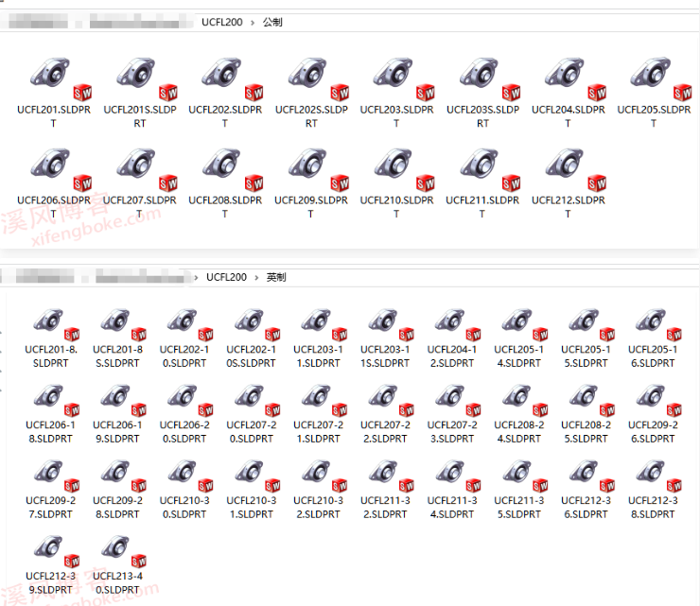Viewport: 700px width, 606px height.
Task: Click the UCFL207-23.SLDPRT part icon
Action: [x=458, y=400]
